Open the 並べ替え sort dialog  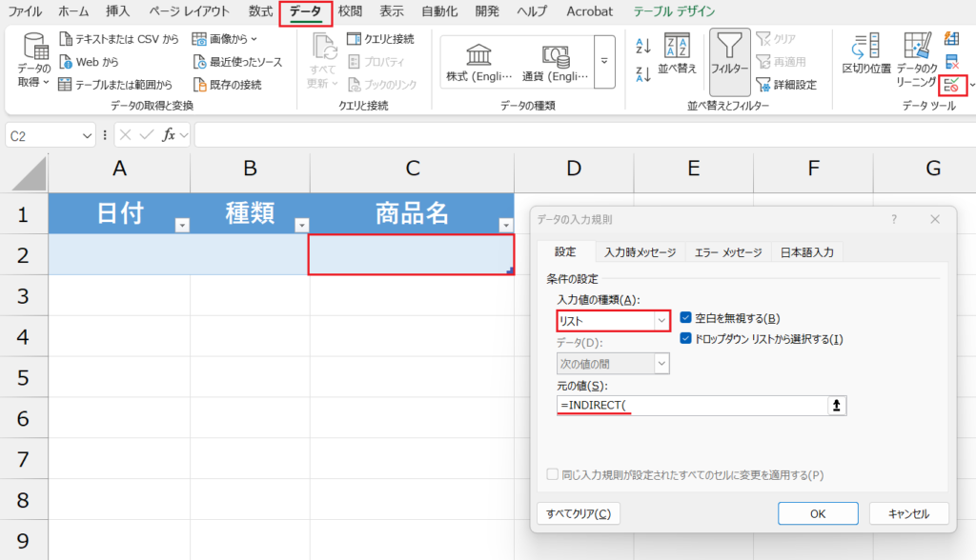tap(677, 54)
